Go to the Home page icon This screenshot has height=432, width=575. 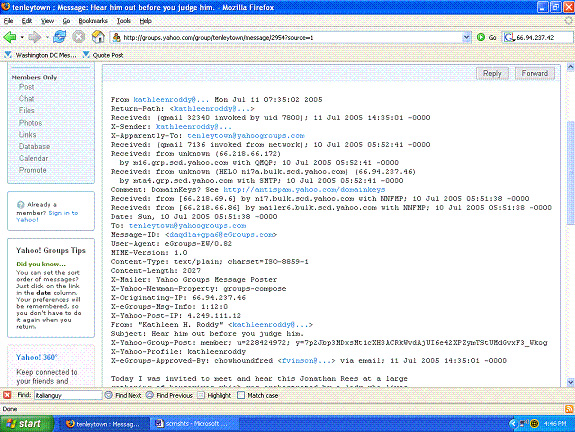(98, 37)
